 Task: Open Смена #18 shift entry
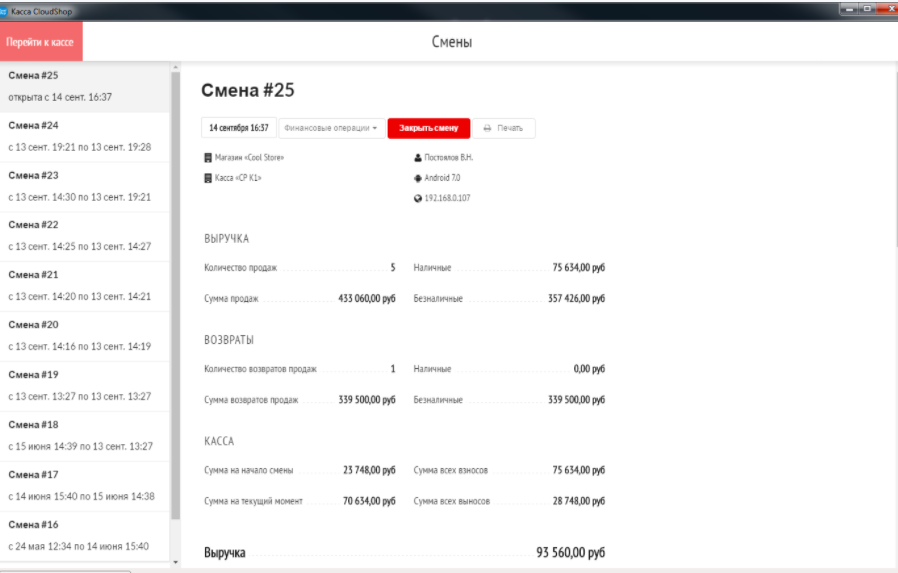pyautogui.click(x=85, y=436)
